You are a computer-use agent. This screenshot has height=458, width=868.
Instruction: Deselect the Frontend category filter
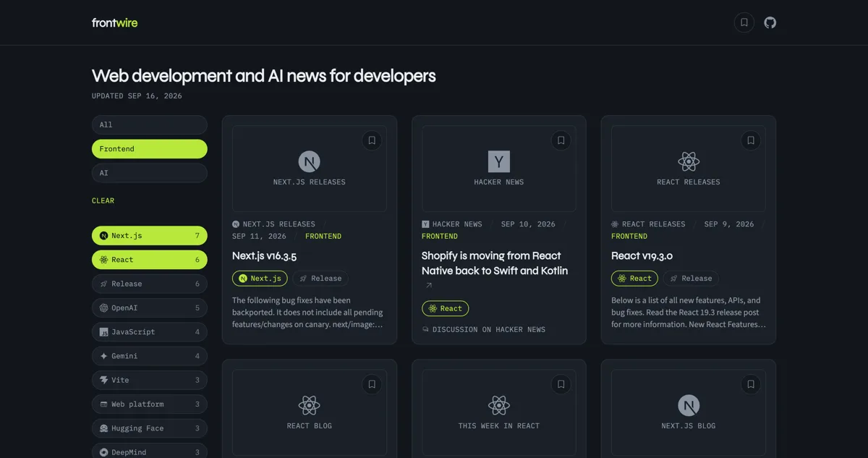point(150,149)
